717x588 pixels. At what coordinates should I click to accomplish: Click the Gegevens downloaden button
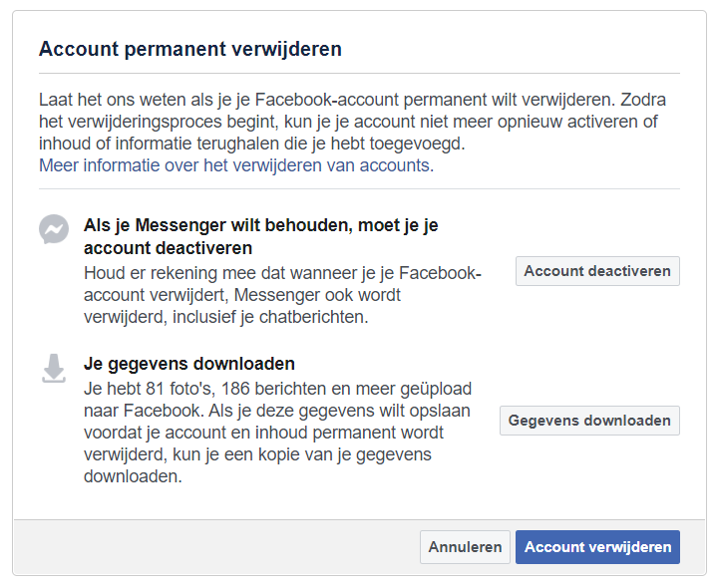point(589,421)
